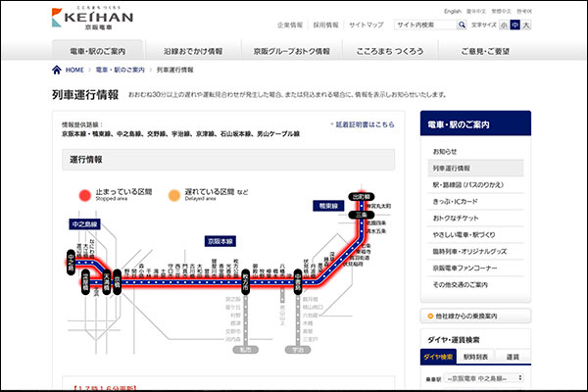Switch to the 運賃 tab

pyautogui.click(x=512, y=358)
